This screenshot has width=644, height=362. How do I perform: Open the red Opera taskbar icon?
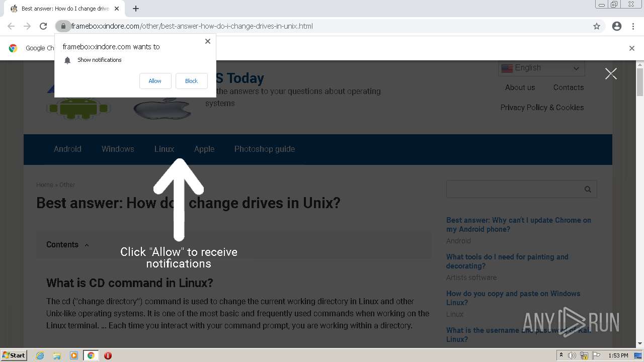(x=108, y=355)
